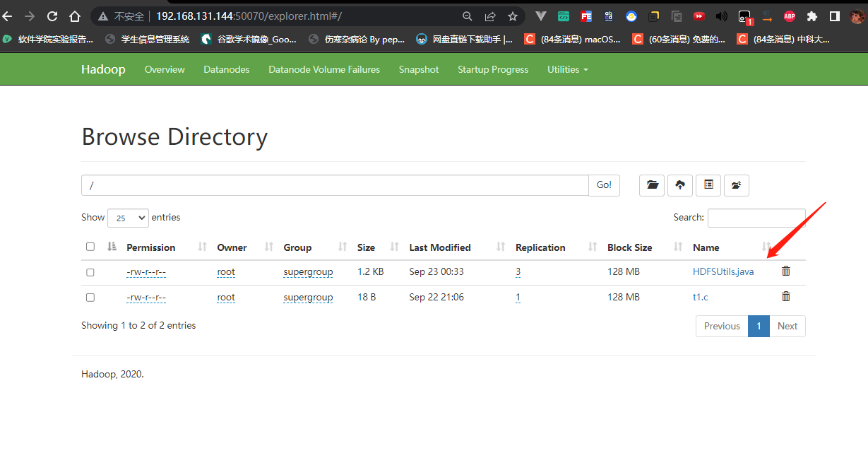Open the AdBlock Plus extension icon
Screen dimensions: 868x475
[x=789, y=16]
